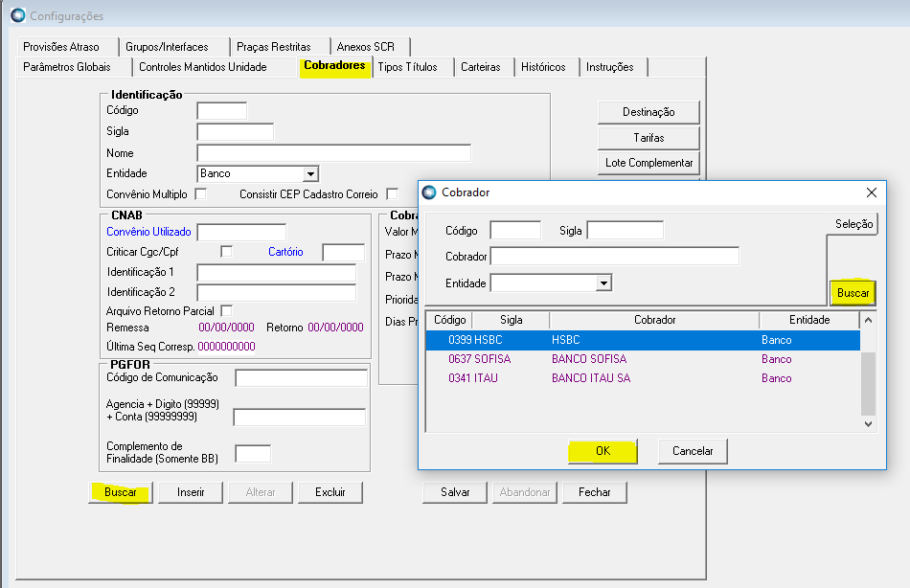Click Buscar at the bottom of Configurações
910x588 pixels.
[x=121, y=492]
